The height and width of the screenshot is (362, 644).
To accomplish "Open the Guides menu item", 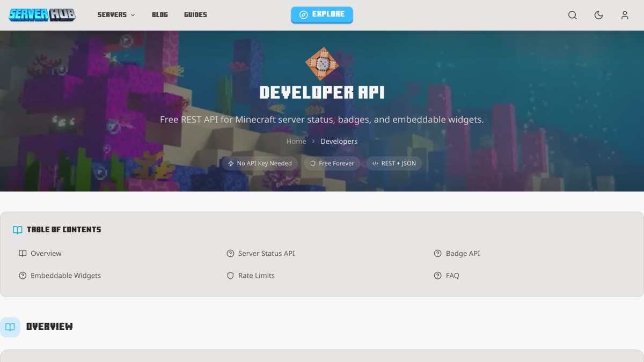I will 195,15.
